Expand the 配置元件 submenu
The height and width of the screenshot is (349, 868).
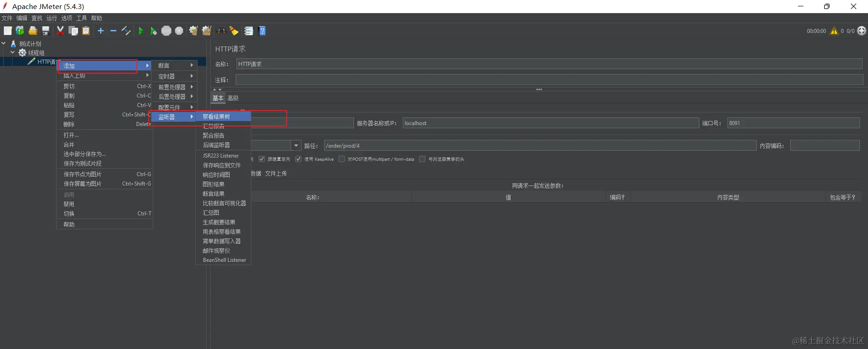175,107
